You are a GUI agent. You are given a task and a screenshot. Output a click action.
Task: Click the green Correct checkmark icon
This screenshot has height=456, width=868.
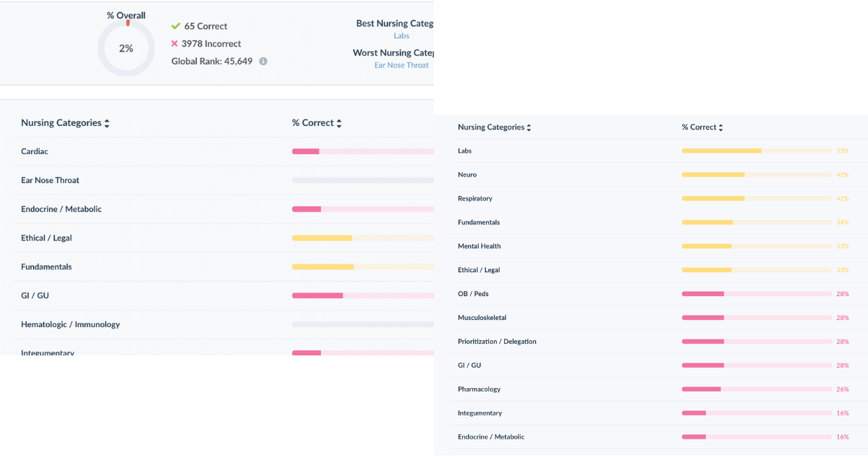click(x=175, y=26)
